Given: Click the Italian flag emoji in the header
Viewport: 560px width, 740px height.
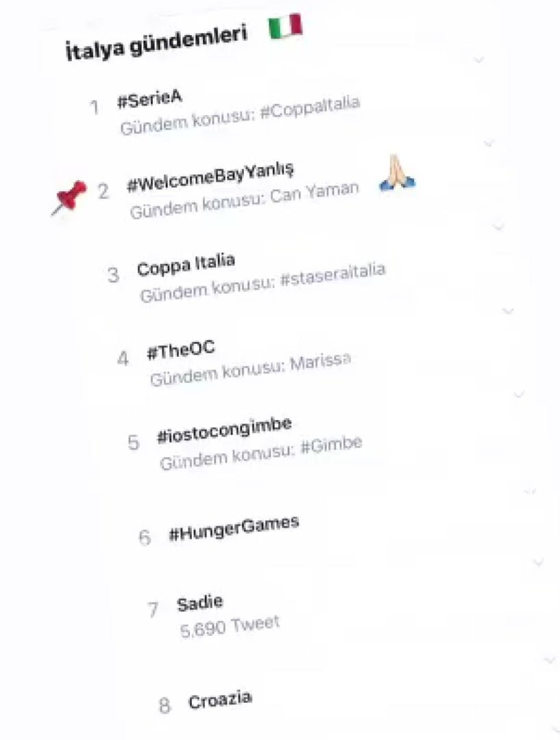Looking at the screenshot, I should [285, 27].
